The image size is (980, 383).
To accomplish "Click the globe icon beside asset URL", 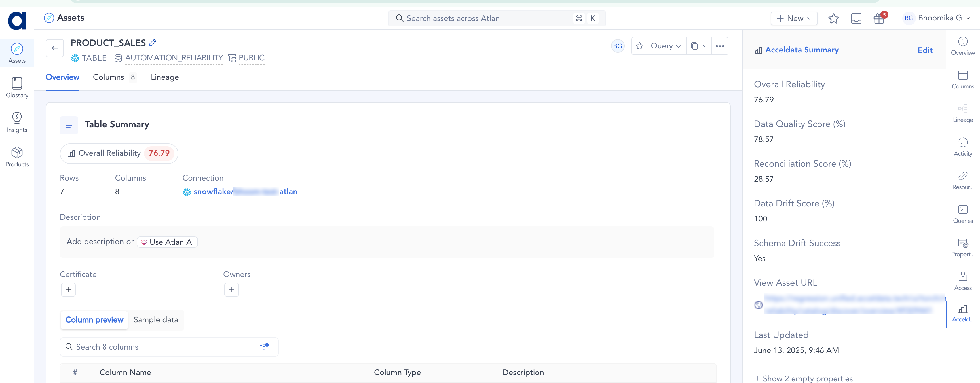I will [x=758, y=305].
